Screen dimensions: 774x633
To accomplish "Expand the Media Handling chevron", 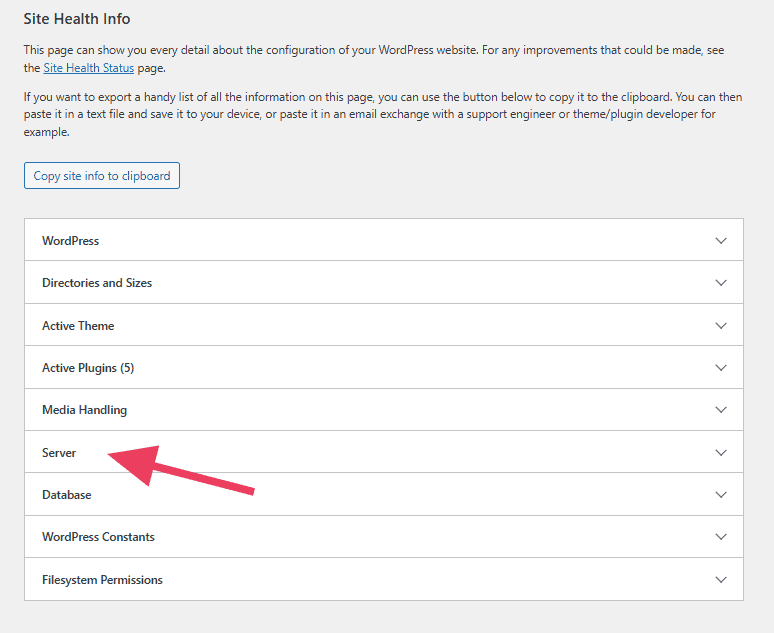I will tap(721, 409).
